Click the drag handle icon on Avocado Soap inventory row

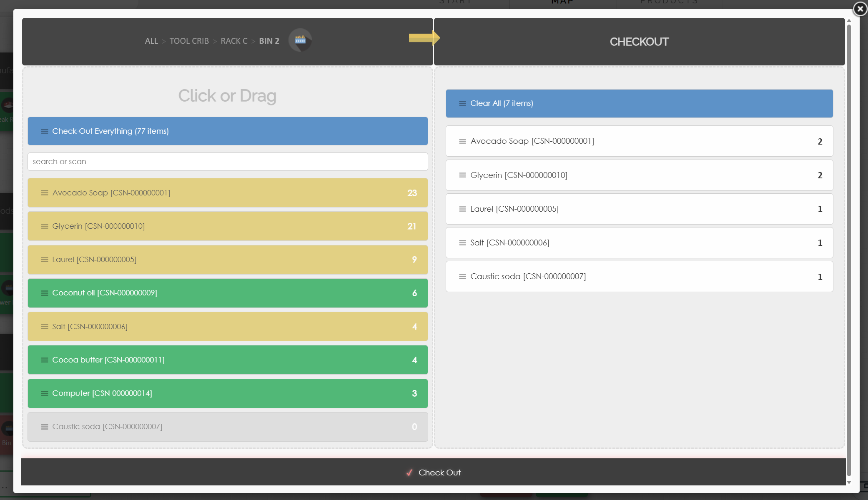[x=45, y=193]
